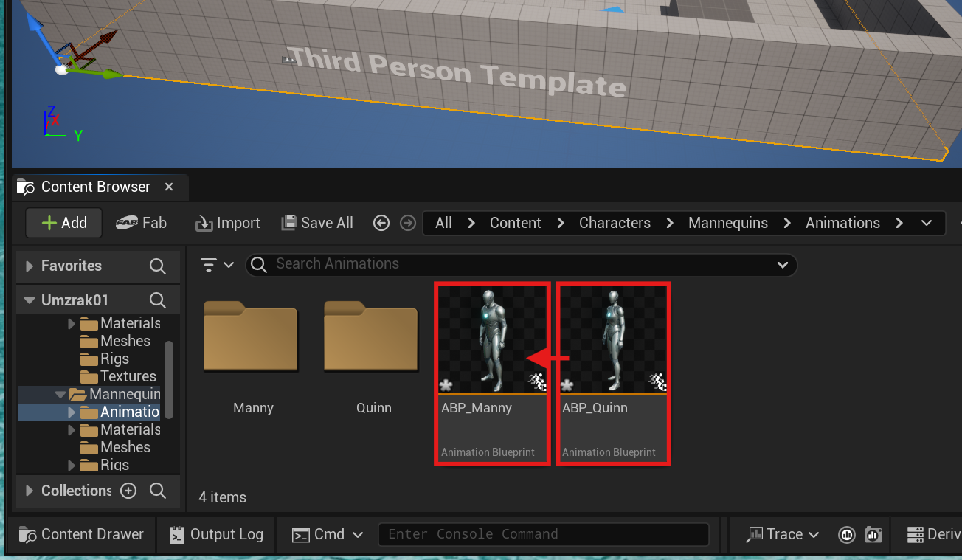Select Mannequins in the breadcrumb path
962x560 pixels.
click(x=728, y=223)
